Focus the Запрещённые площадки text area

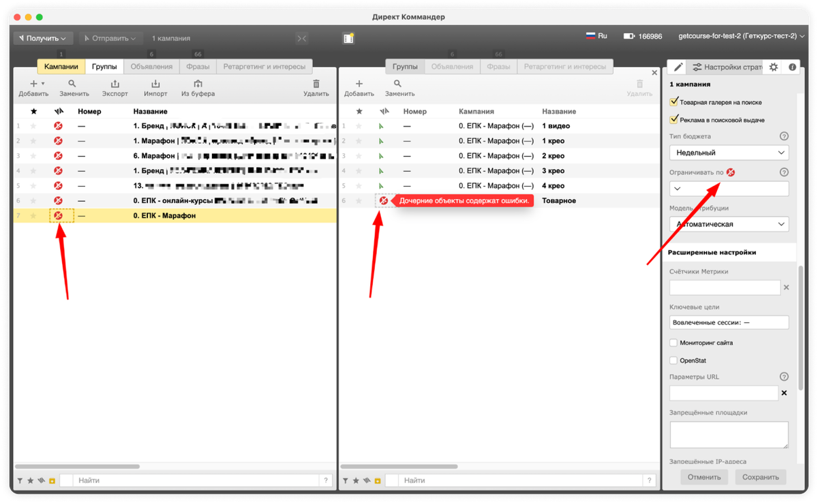click(x=729, y=435)
